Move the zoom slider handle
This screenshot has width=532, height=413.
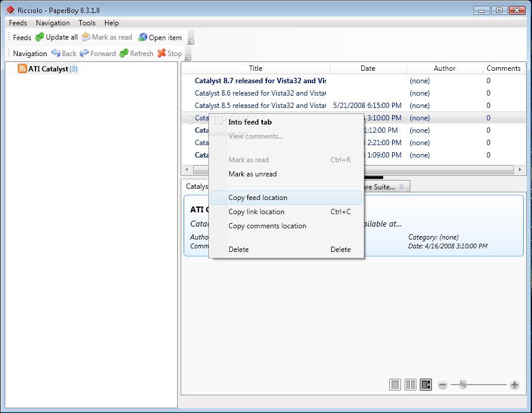(x=463, y=385)
